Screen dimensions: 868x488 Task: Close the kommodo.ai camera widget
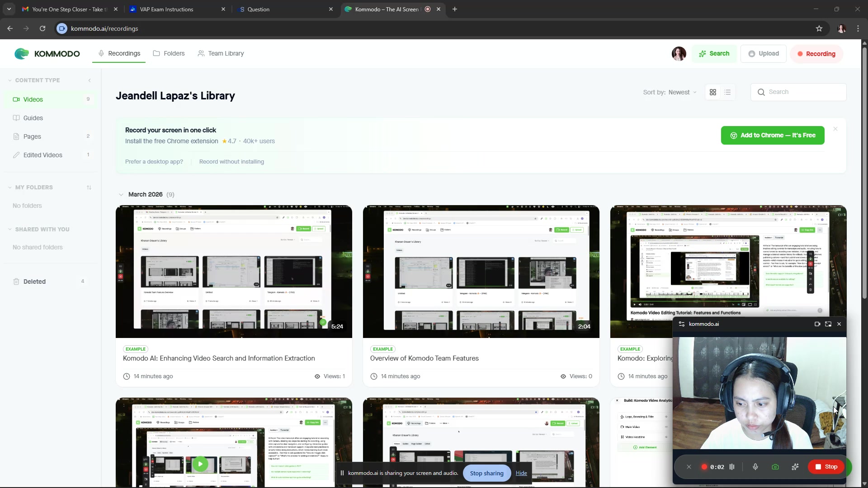coord(839,324)
